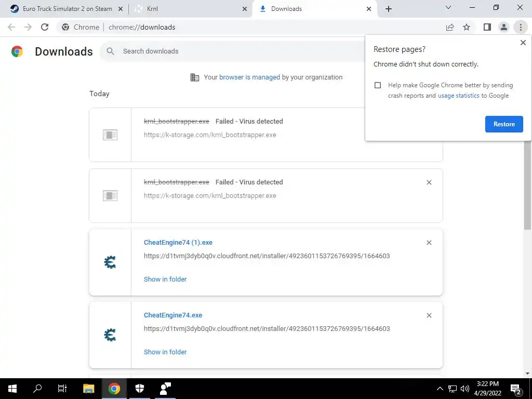
Task: Open CheatEngine74 (1).exe file link
Action: (x=178, y=243)
